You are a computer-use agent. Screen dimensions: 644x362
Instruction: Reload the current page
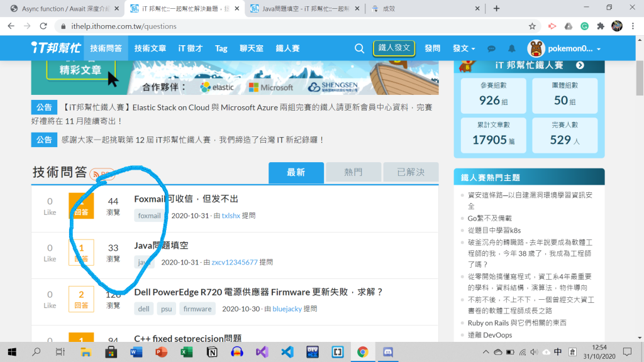tap(43, 26)
